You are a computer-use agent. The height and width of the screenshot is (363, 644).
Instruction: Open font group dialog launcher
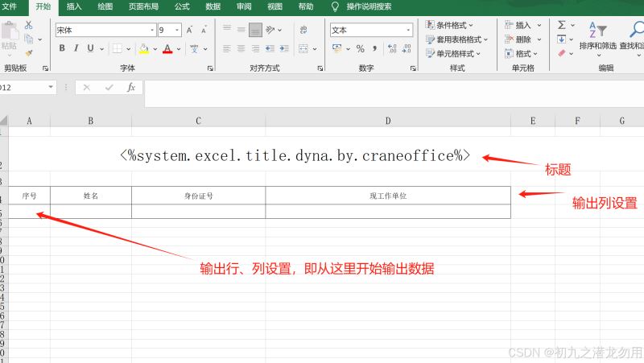210,68
